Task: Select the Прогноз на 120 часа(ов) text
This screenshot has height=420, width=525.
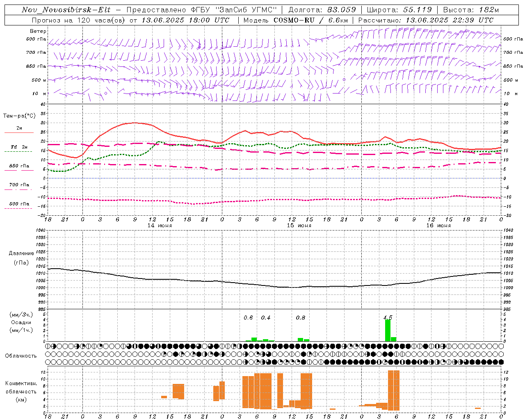Action: click(x=79, y=20)
